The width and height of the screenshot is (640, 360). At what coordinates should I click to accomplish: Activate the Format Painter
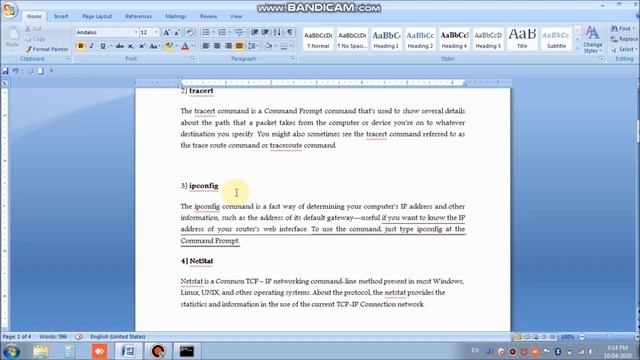pyautogui.click(x=47, y=49)
